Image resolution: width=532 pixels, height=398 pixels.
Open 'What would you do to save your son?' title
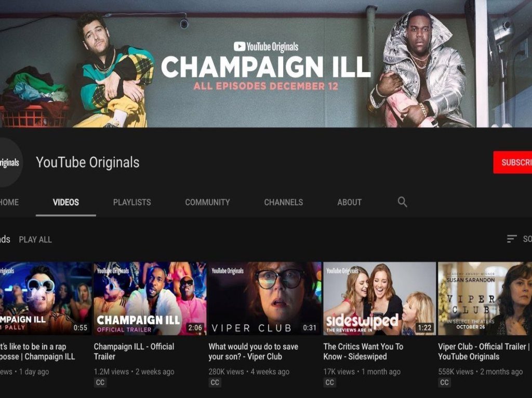click(254, 351)
